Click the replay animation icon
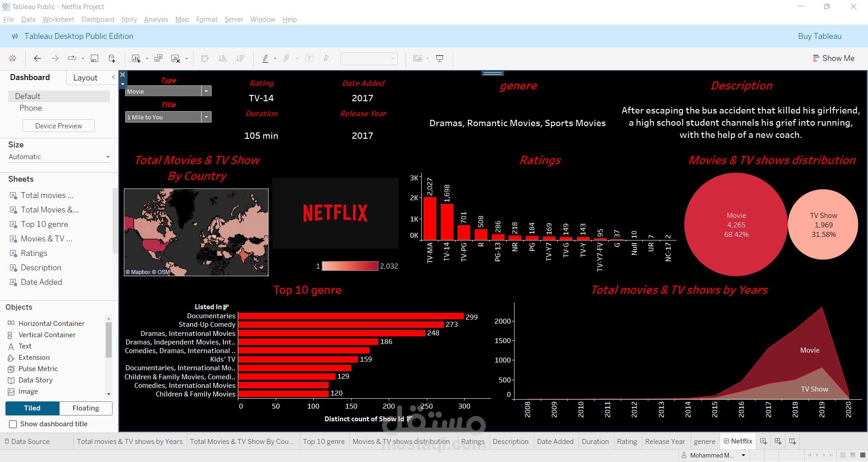Screen dimensions: 868x462 tap(72, 58)
